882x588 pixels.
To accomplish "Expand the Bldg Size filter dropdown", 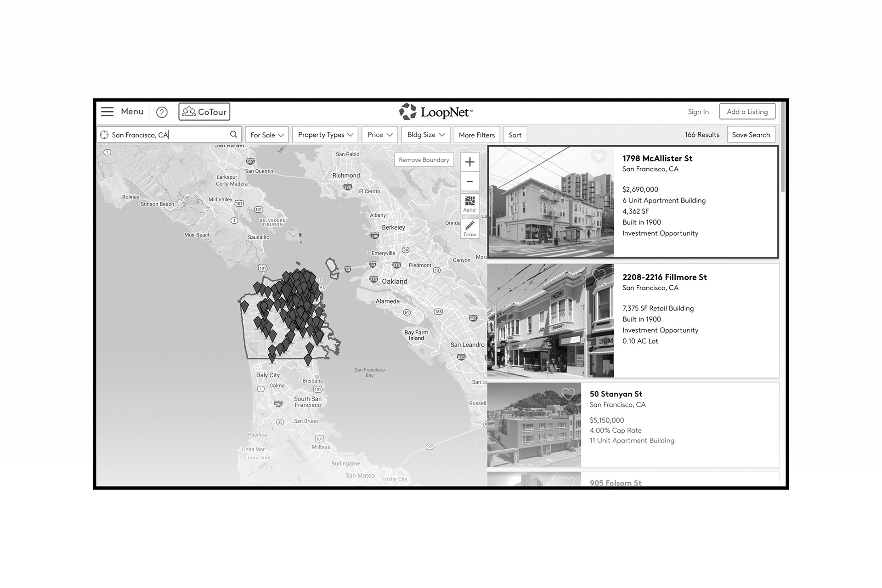I will pos(426,135).
